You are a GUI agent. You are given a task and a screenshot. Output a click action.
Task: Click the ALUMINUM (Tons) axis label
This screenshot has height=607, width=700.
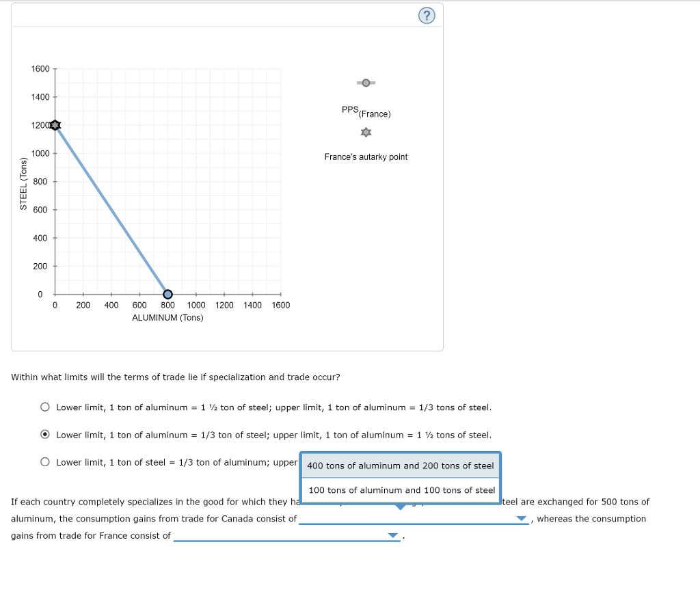coord(168,317)
